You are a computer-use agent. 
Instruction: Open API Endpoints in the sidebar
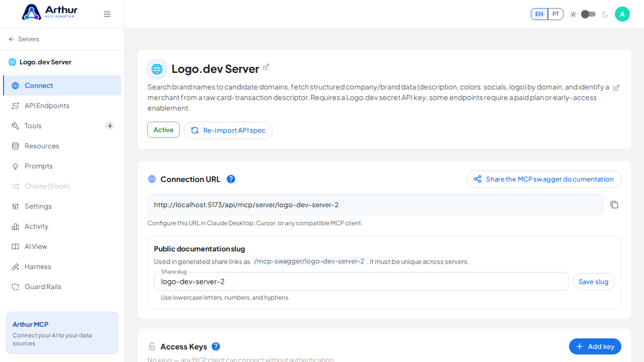(x=62, y=106)
